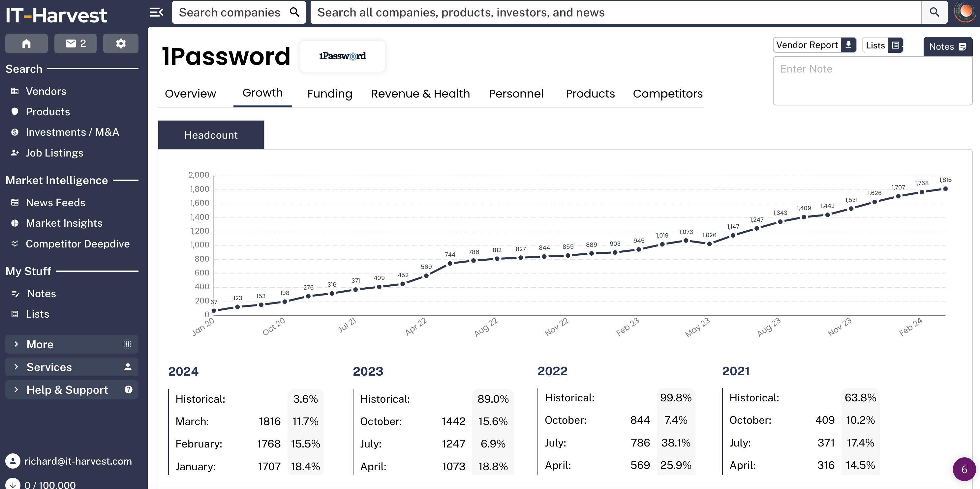Viewport: 980px width, 489px height.
Task: Click the magnifier in Search companies box
Action: (x=294, y=12)
